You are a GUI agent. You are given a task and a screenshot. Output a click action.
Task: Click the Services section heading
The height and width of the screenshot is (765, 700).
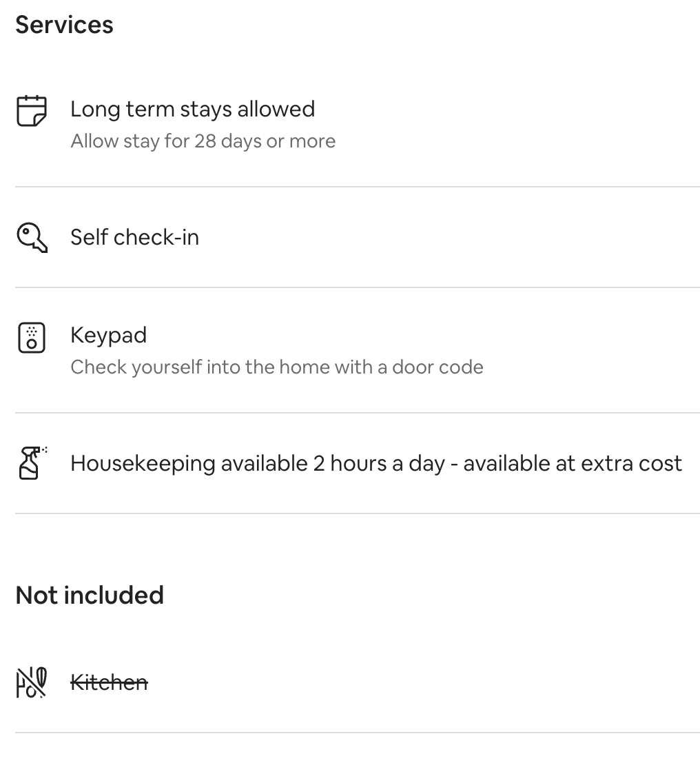click(x=64, y=25)
